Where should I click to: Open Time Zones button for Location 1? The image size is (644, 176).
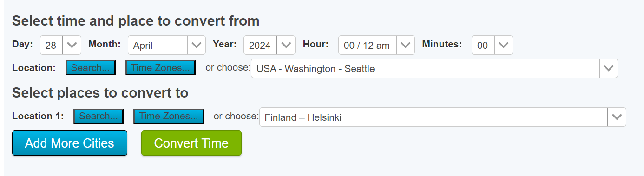tap(169, 116)
